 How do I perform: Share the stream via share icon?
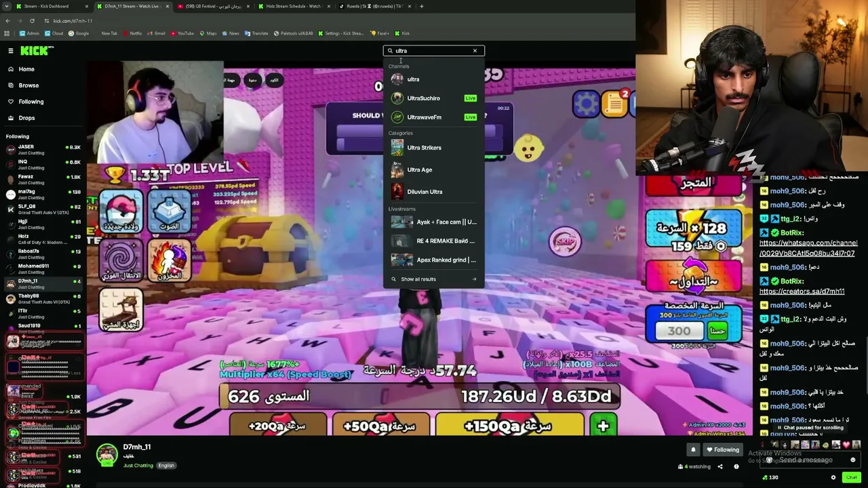pyautogui.click(x=720, y=466)
